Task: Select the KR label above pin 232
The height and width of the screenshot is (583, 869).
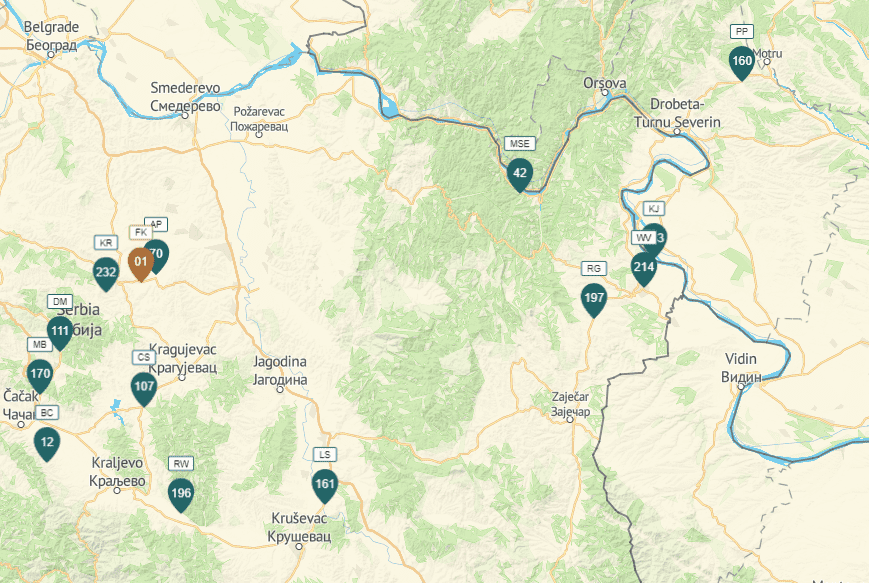Action: coord(106,243)
